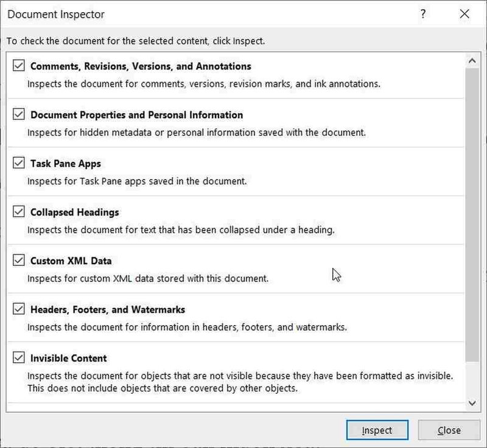Screen dimensions: 487x448
Task: Select the Custom XML Data label
Action: (71, 261)
